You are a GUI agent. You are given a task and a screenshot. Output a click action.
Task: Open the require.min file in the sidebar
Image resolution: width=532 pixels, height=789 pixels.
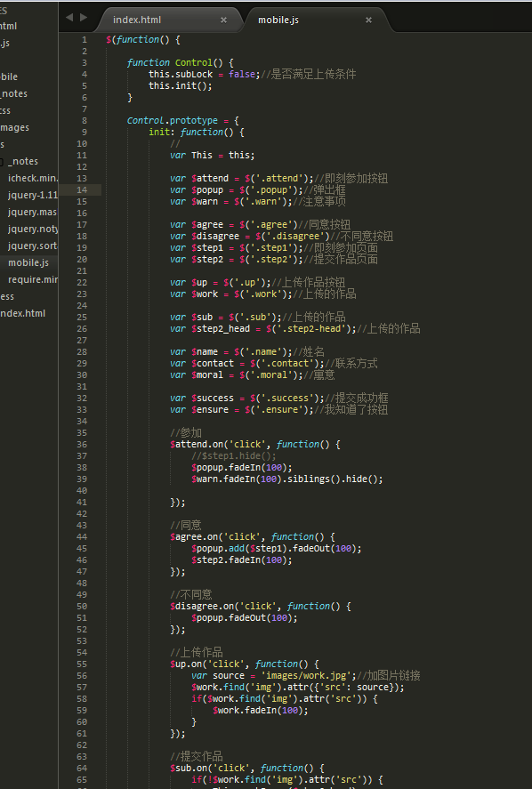point(33,280)
